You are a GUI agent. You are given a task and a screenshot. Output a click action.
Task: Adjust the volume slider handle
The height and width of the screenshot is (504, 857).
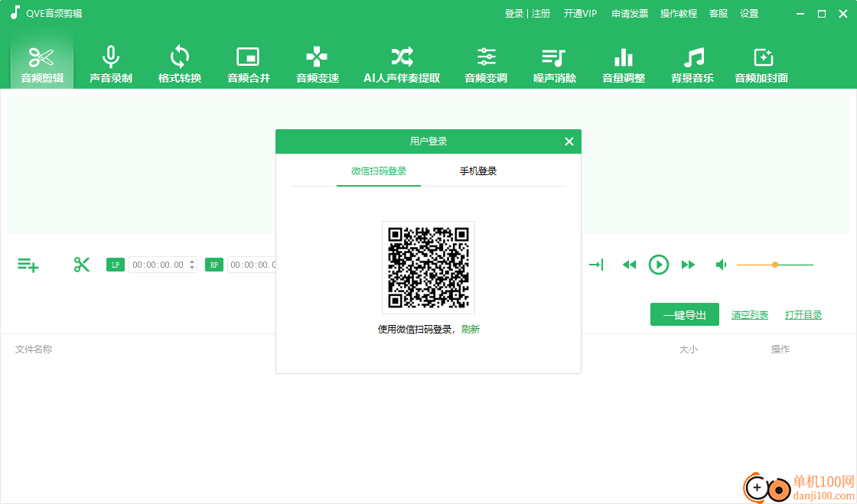click(x=775, y=265)
